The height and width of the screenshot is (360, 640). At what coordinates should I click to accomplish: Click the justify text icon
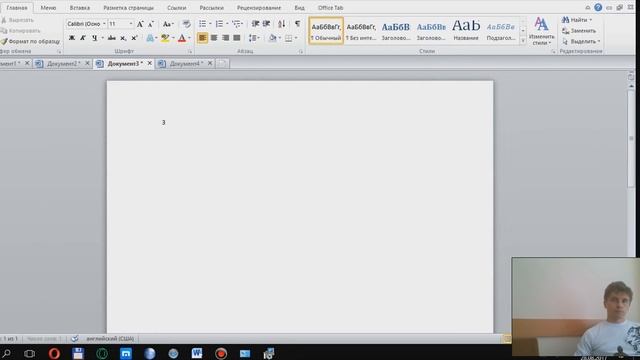237,38
